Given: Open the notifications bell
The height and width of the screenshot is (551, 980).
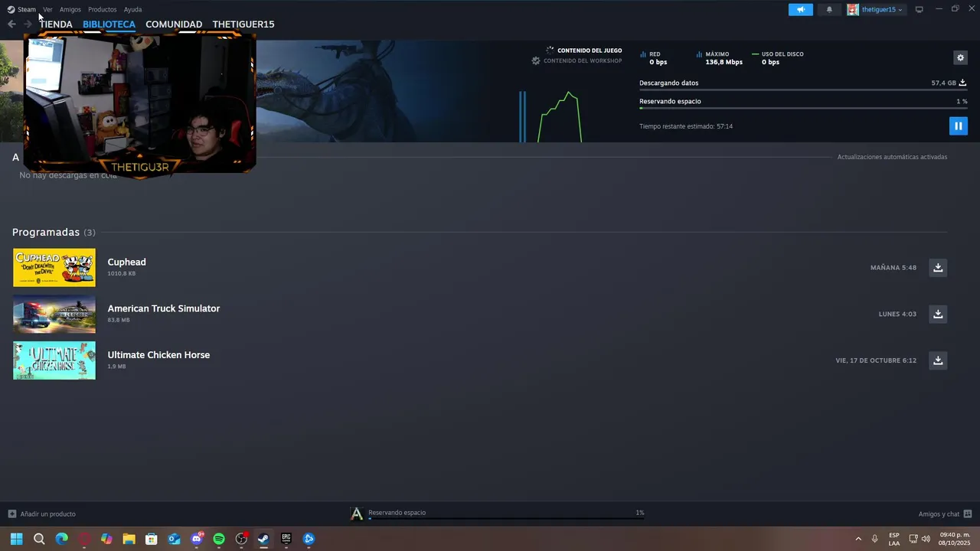Looking at the screenshot, I should point(829,9).
